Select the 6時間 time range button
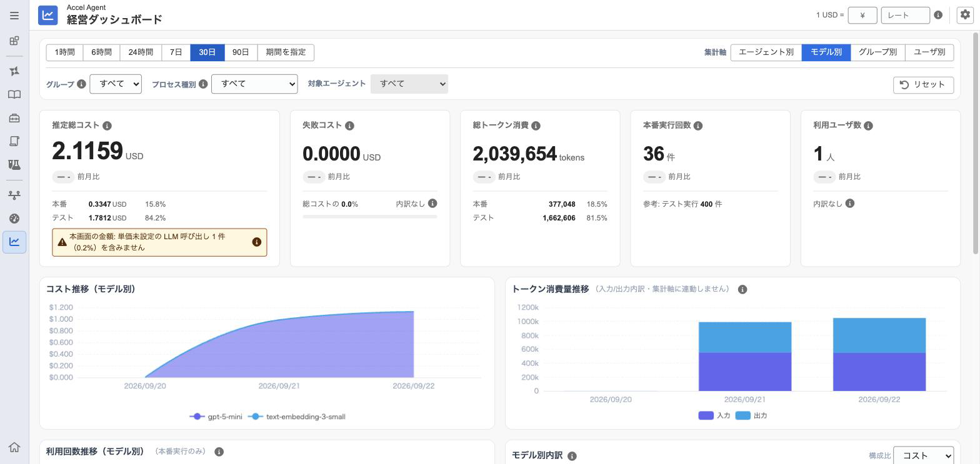 click(x=101, y=52)
